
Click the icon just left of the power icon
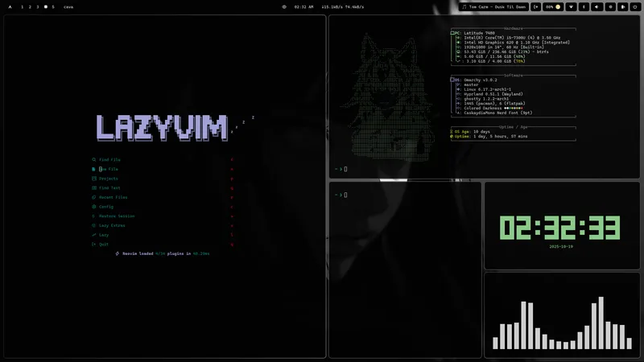623,7
